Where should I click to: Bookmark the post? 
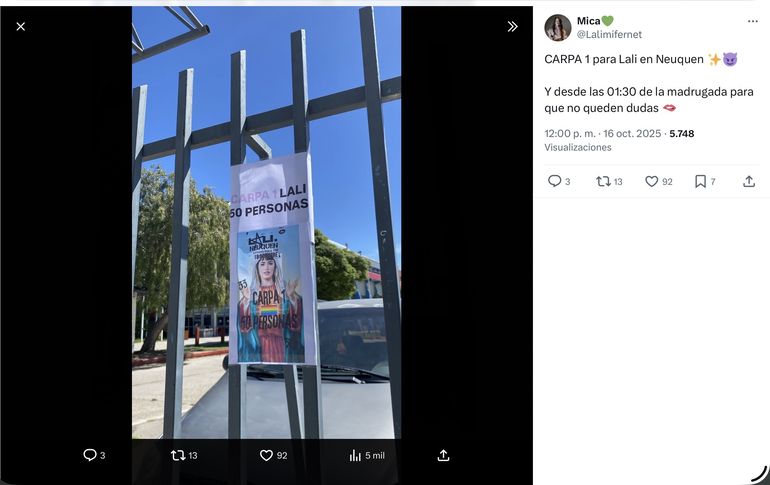click(700, 181)
